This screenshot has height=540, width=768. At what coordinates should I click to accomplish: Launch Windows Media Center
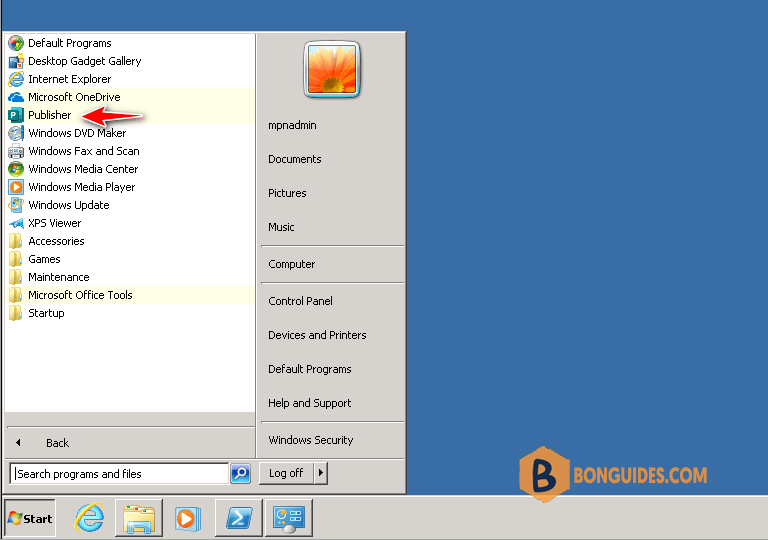coord(130,169)
